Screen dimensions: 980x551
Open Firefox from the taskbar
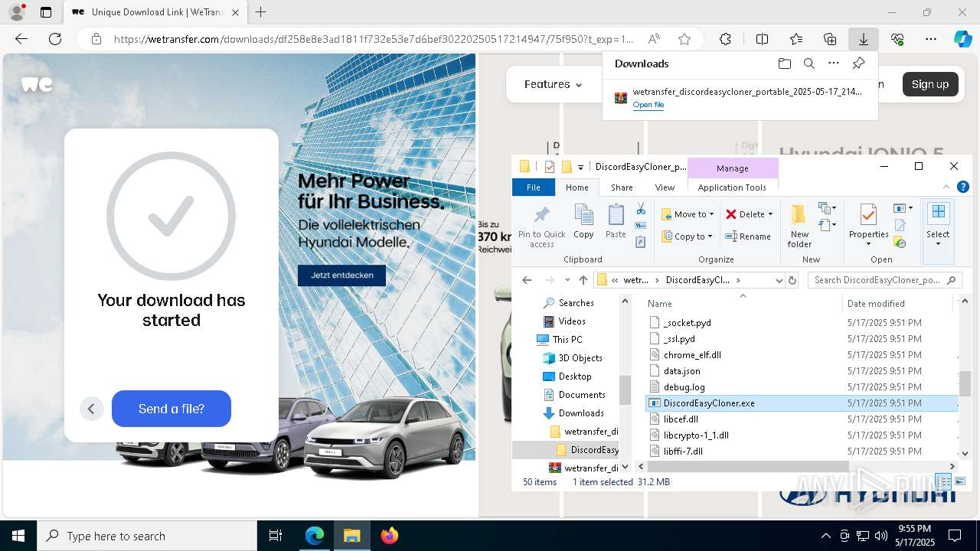390,536
